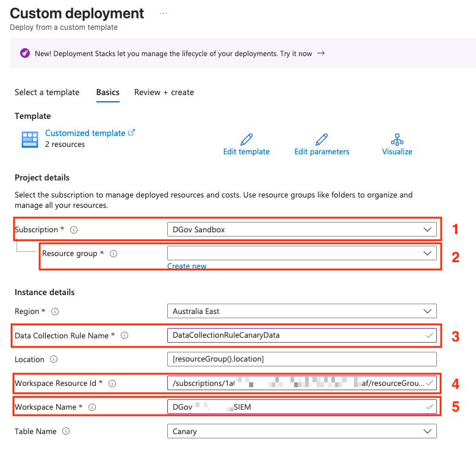Click the Table Name info icon

(66, 431)
